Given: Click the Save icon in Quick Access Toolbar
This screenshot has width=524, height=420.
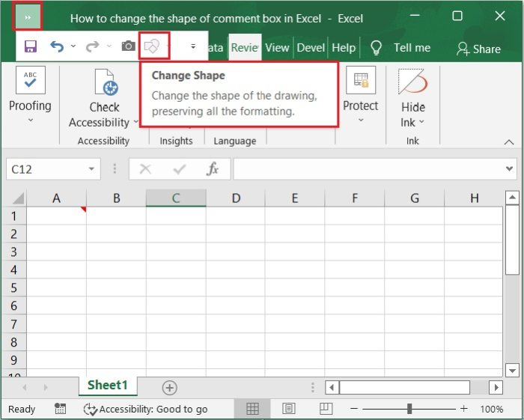Looking at the screenshot, I should point(31,46).
